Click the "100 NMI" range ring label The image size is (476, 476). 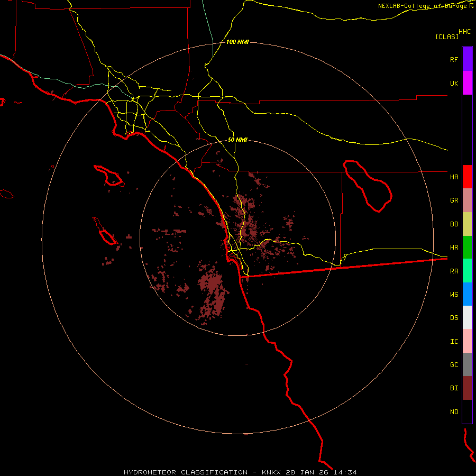pyautogui.click(x=237, y=42)
